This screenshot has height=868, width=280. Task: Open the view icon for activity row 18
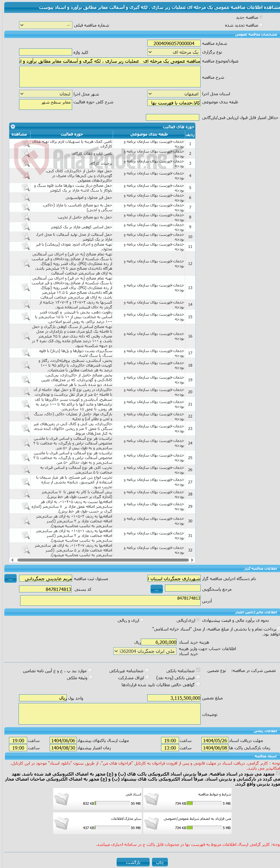[x=25, y=365]
